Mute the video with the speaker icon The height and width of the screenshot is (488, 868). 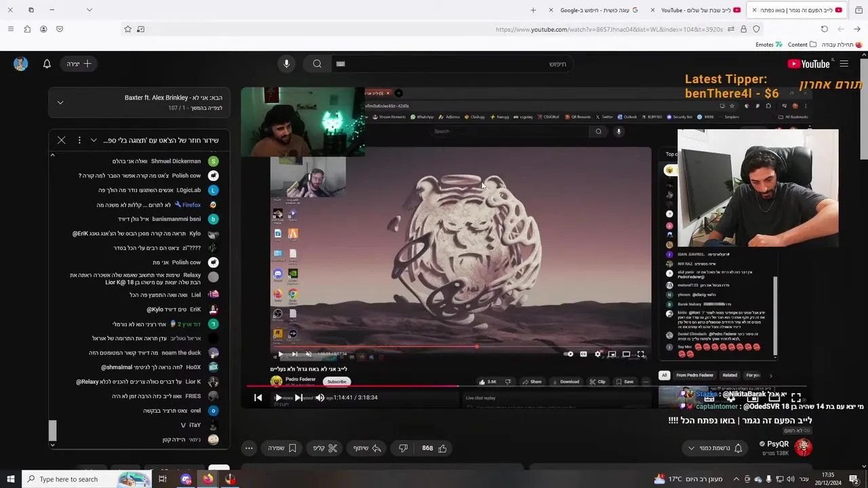click(320, 397)
